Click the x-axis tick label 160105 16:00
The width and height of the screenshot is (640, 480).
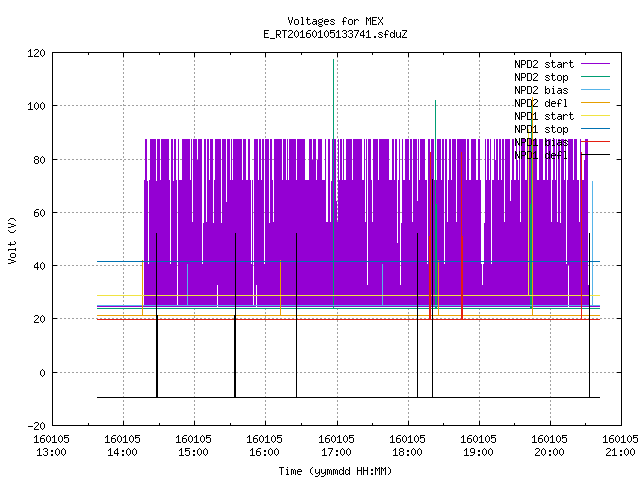[x=264, y=446]
